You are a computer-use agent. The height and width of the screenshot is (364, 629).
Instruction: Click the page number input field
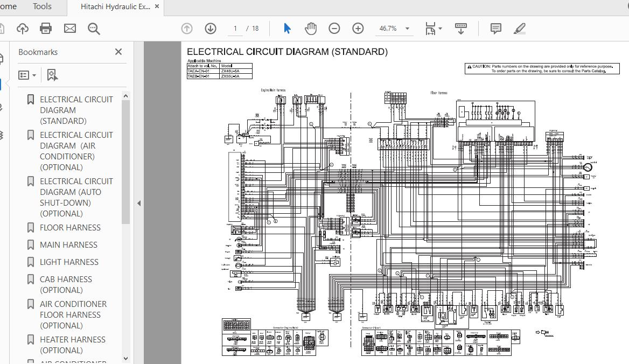click(x=235, y=29)
